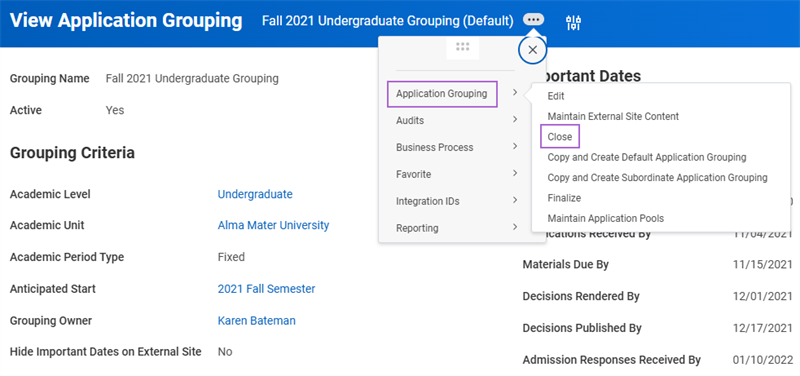Click the Materials Due By date 11/15/2021
This screenshot has height=376, width=800.
coord(762,264)
